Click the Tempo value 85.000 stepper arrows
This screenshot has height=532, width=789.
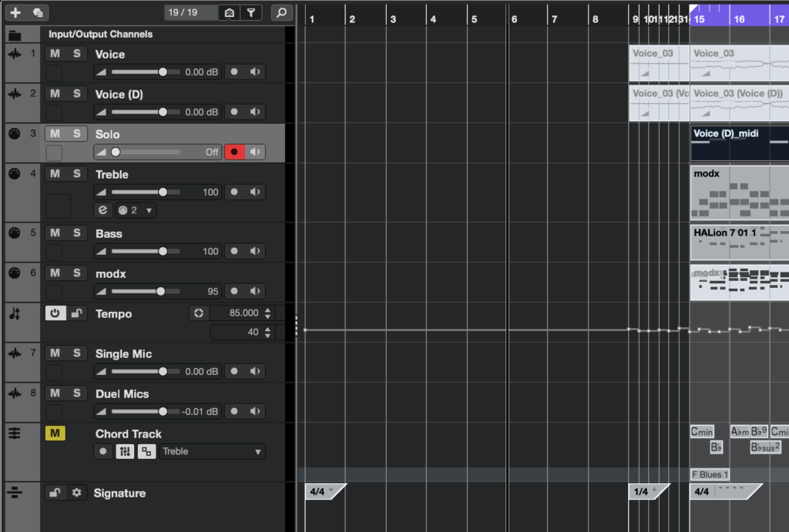pos(268,313)
